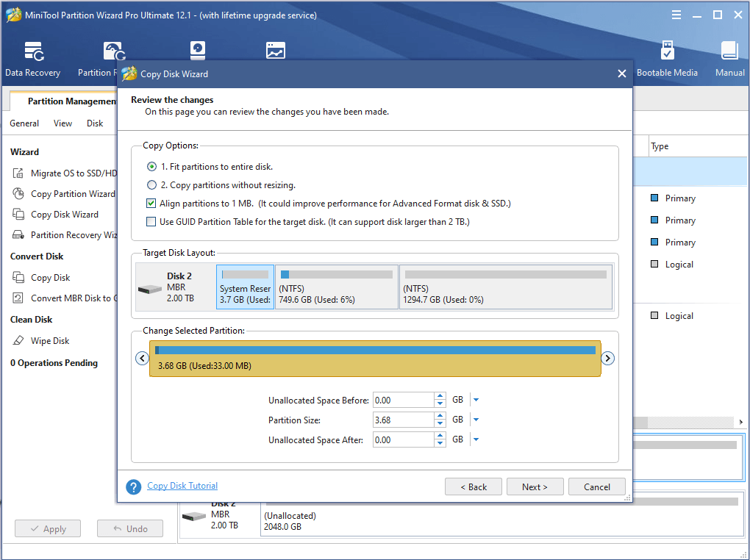This screenshot has width=750, height=560.
Task: Enable Use GUID Partition Table checkbox
Action: coord(151,221)
